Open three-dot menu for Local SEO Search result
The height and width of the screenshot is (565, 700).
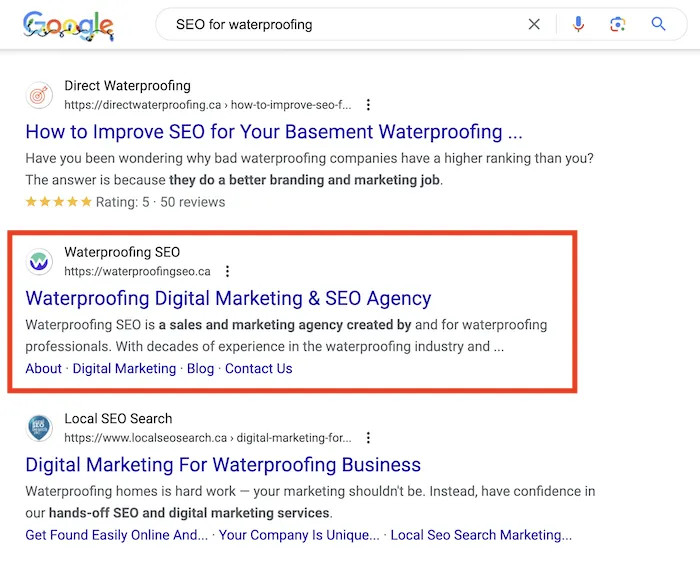point(368,438)
